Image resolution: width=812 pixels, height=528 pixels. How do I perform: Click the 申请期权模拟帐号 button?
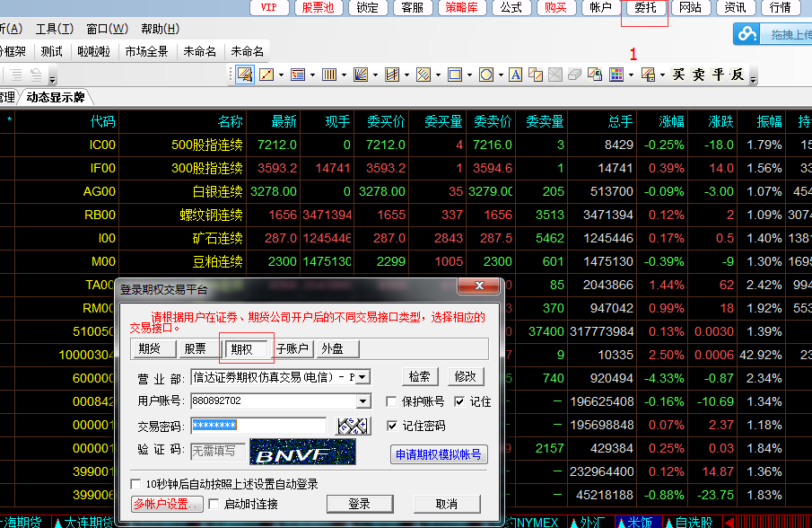click(x=439, y=454)
